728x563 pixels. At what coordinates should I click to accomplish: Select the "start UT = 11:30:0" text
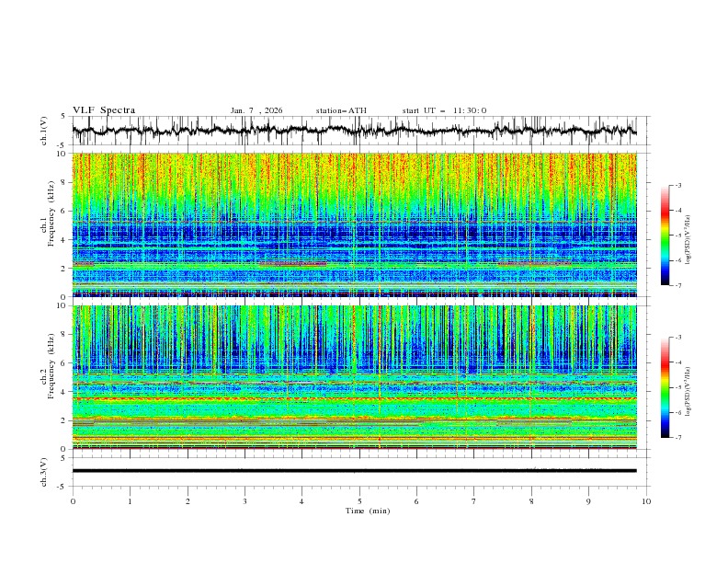pos(444,110)
